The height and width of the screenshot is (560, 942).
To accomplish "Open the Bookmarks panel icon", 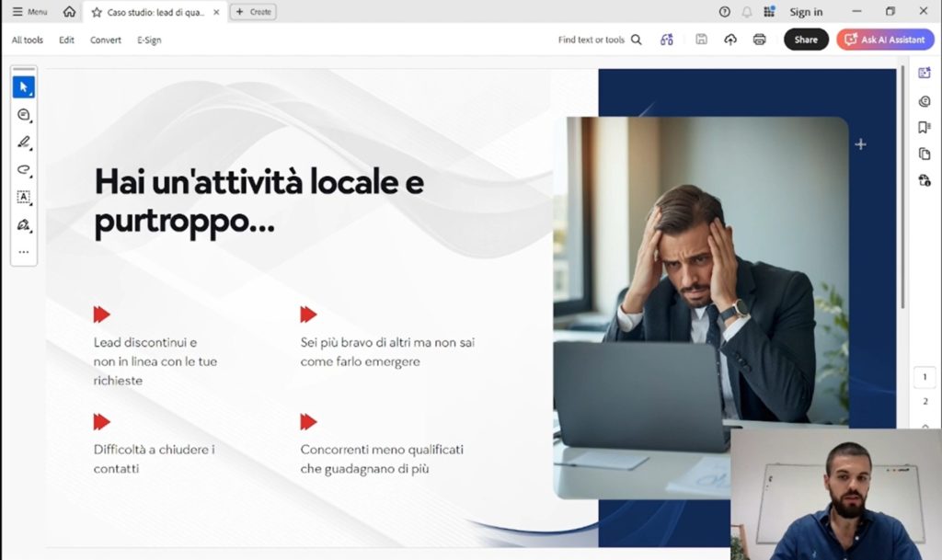I will tap(925, 127).
